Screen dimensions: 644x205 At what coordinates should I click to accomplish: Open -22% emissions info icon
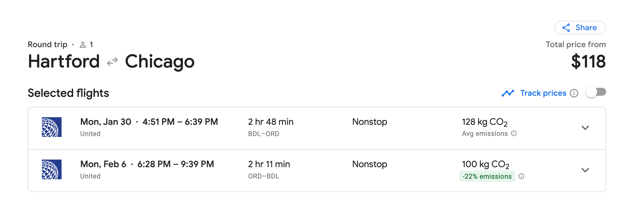(x=522, y=176)
